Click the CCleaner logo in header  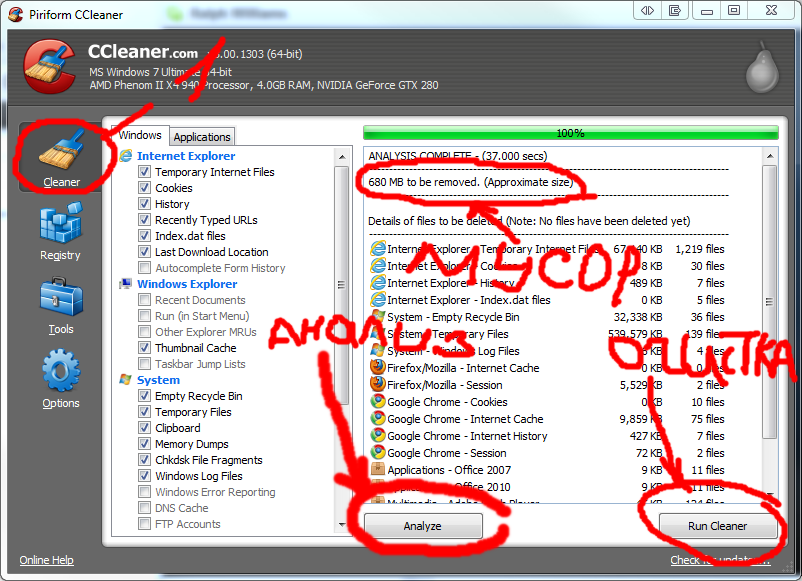point(49,68)
